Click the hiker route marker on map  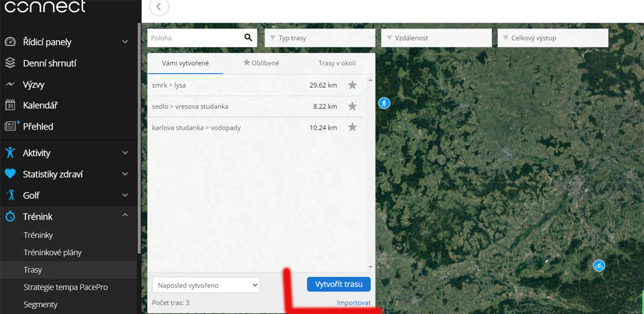tap(384, 103)
